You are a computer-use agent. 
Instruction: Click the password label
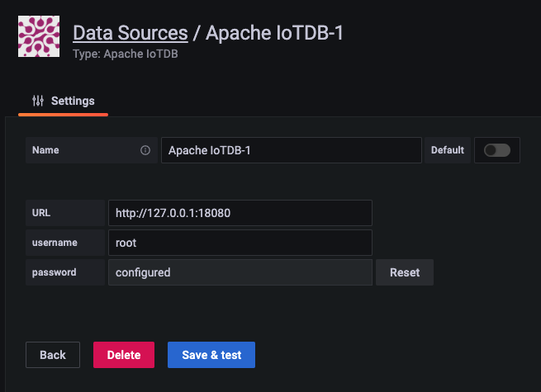(x=55, y=272)
